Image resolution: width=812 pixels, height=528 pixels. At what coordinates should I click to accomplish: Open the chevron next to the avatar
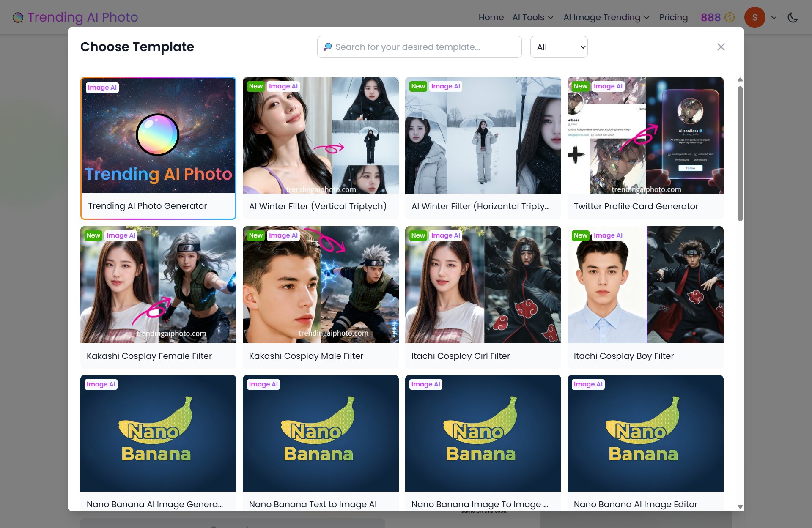774,18
